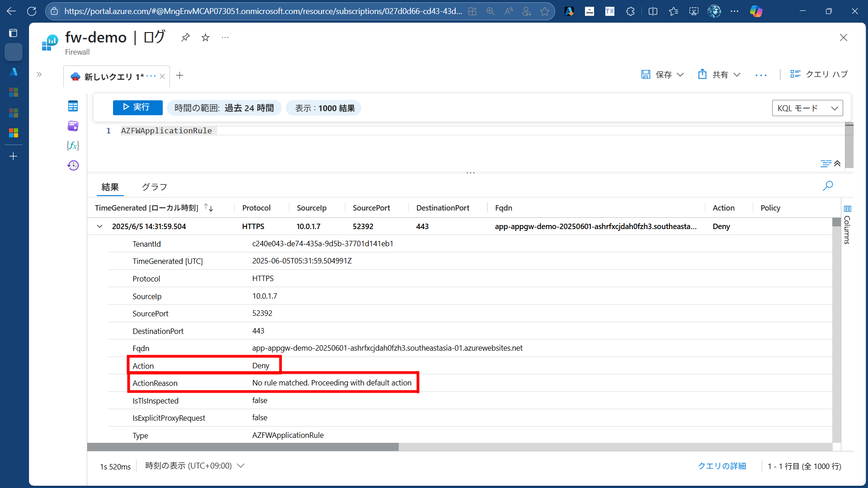Reload the page with the refresh icon
Screen dimensions: 868x488
click(32, 11)
